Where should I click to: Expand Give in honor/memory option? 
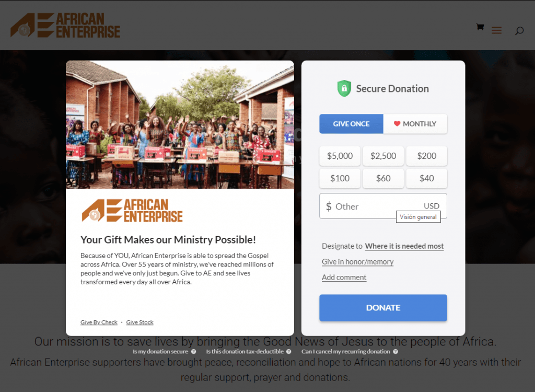[x=357, y=262]
